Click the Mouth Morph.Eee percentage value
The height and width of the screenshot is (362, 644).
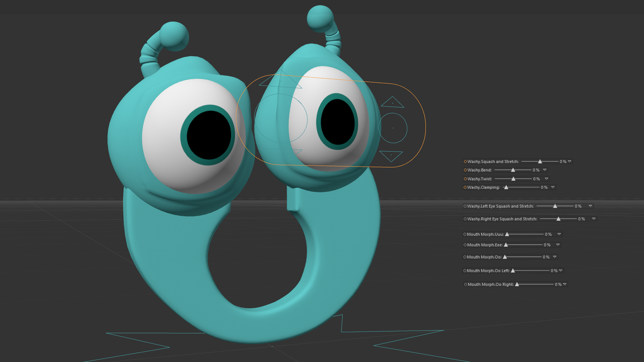(x=547, y=245)
